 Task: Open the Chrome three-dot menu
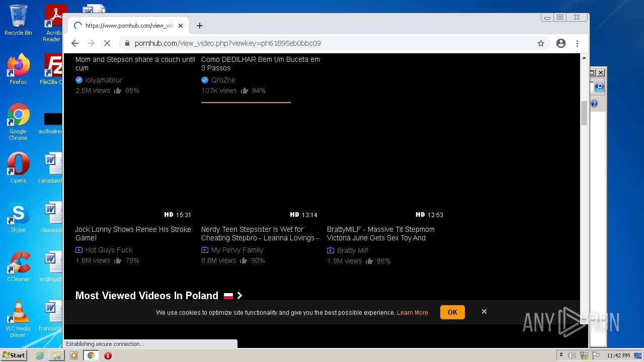pyautogui.click(x=577, y=43)
